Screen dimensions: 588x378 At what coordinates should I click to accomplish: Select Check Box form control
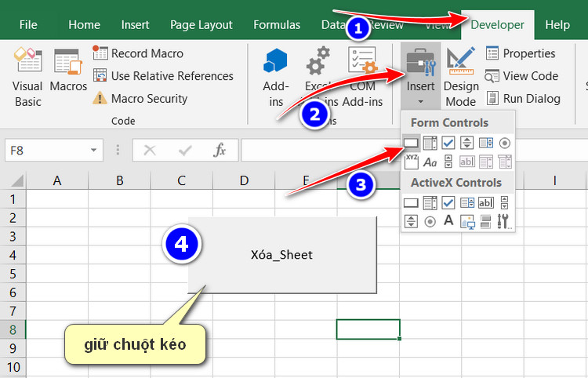click(448, 143)
